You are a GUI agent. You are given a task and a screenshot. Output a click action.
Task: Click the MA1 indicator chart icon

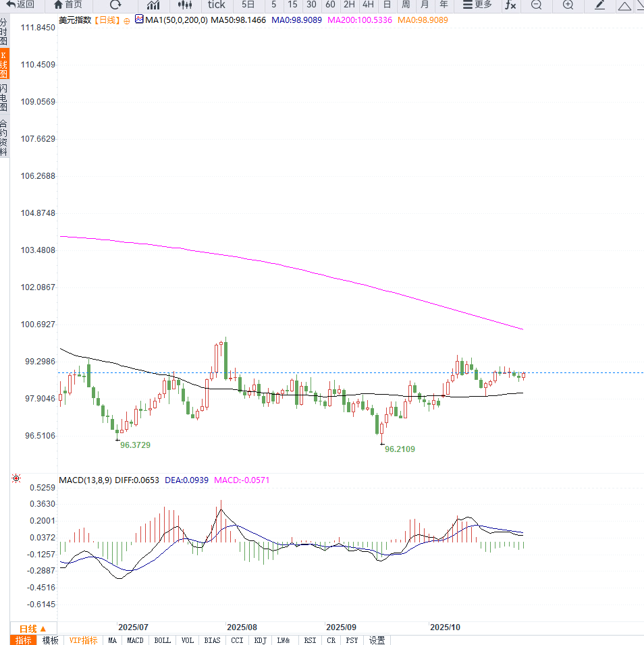click(x=139, y=19)
